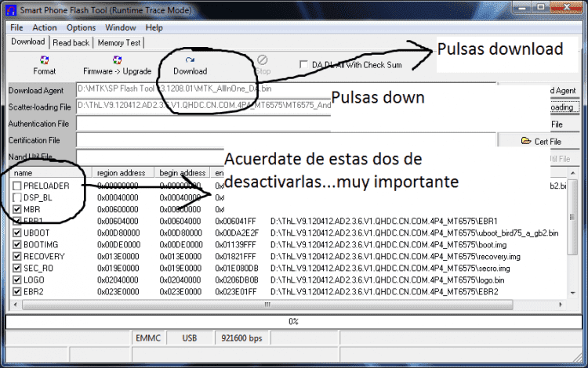Viewport: 588px width, 368px height.
Task: Click the 0x00040000 region address of DSP_BL
Action: pyautogui.click(x=118, y=197)
